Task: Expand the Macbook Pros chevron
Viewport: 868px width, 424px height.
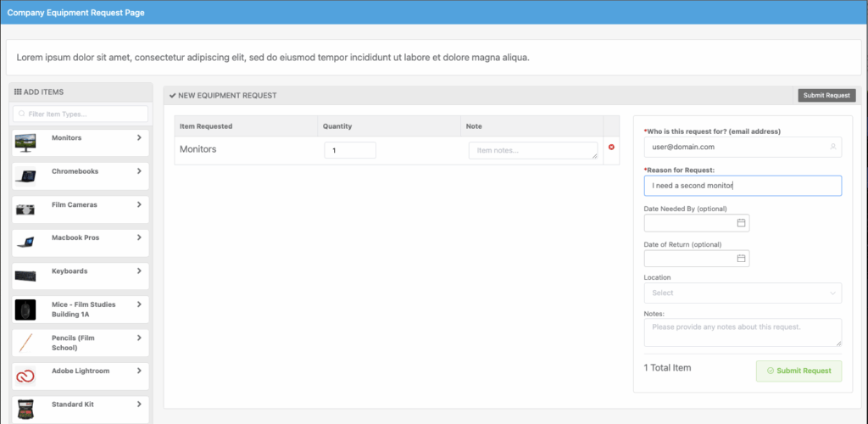Action: (139, 237)
